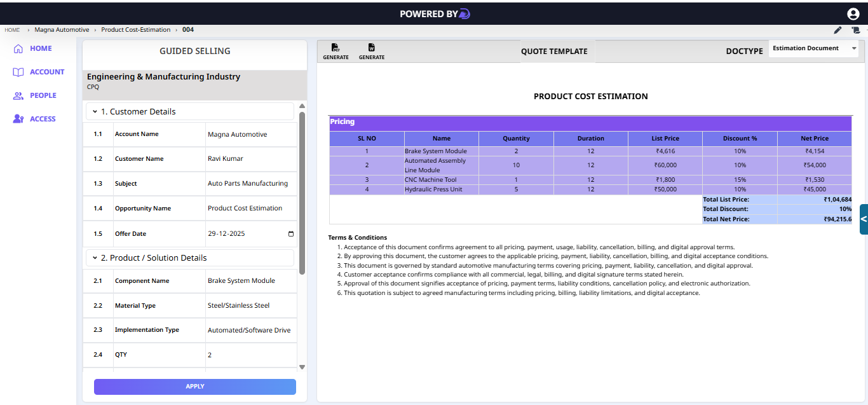This screenshot has width=868, height=405.
Task: Click the Brake System Module row name
Action: pos(435,151)
